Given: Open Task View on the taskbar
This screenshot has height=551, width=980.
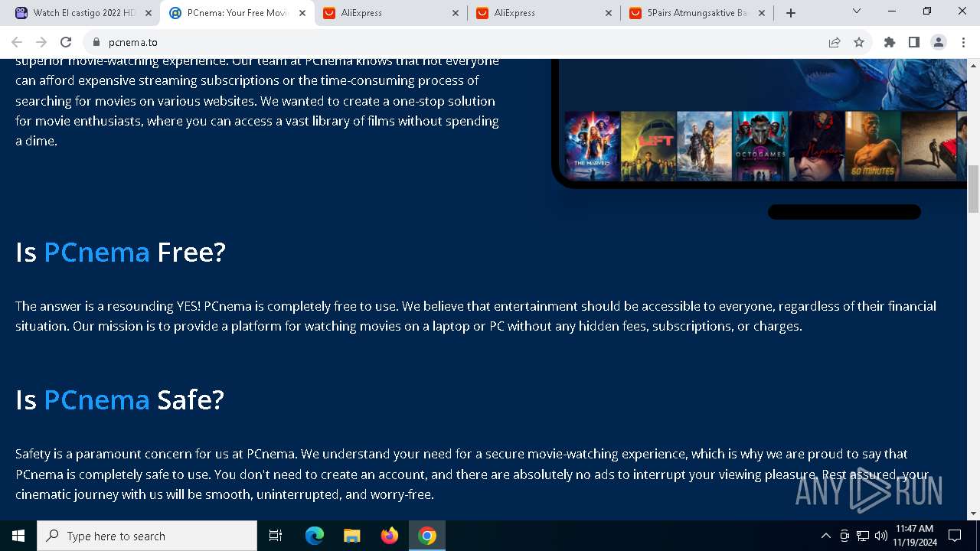Looking at the screenshot, I should (x=276, y=536).
